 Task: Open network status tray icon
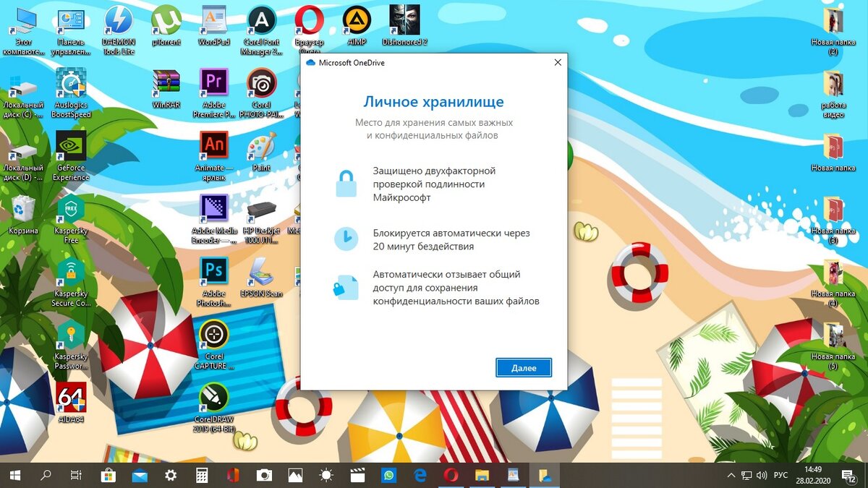pyautogui.click(x=746, y=475)
